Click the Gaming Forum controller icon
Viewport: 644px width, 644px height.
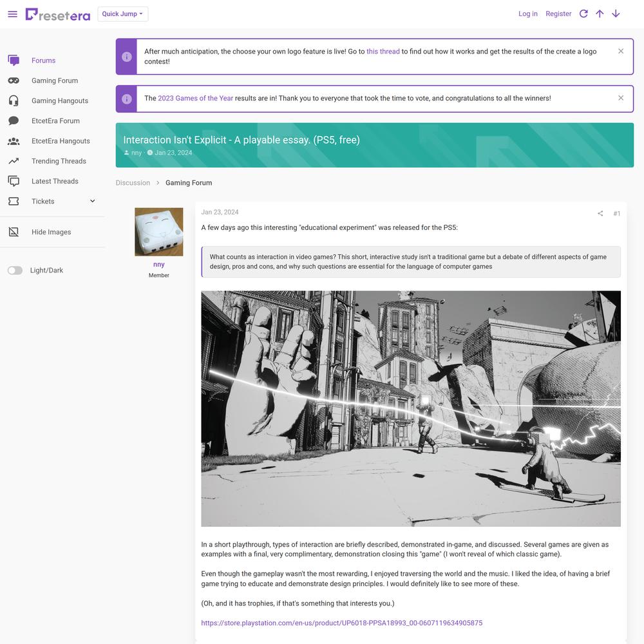pos(14,80)
